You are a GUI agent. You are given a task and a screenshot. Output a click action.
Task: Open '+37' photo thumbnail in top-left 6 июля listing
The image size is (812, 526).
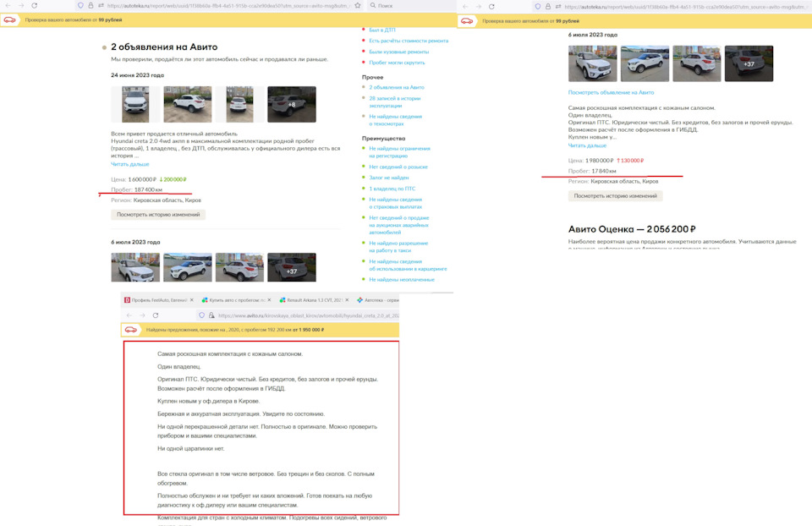tap(292, 267)
